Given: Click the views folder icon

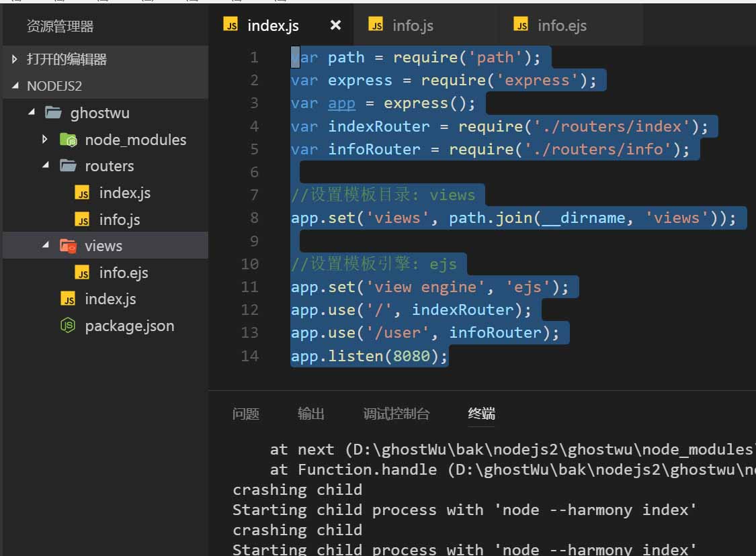Looking at the screenshot, I should 68,246.
